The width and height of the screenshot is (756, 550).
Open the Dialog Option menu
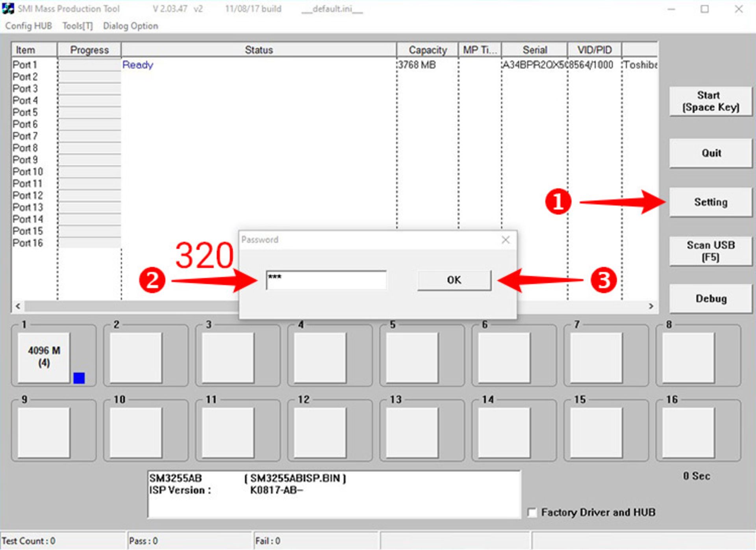130,26
